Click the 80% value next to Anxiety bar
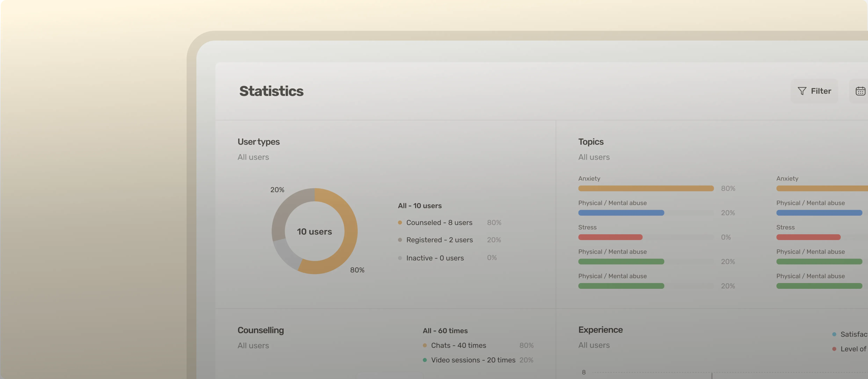Screen dimensions: 868x379 728,188
